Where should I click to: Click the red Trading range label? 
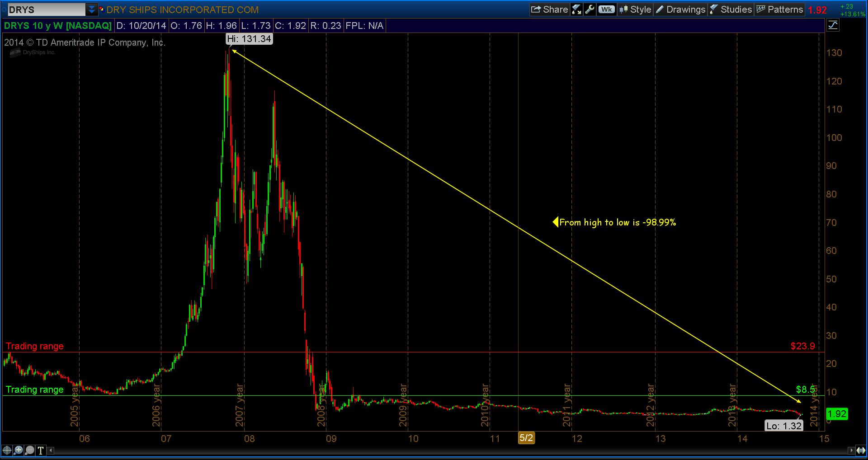35,346
